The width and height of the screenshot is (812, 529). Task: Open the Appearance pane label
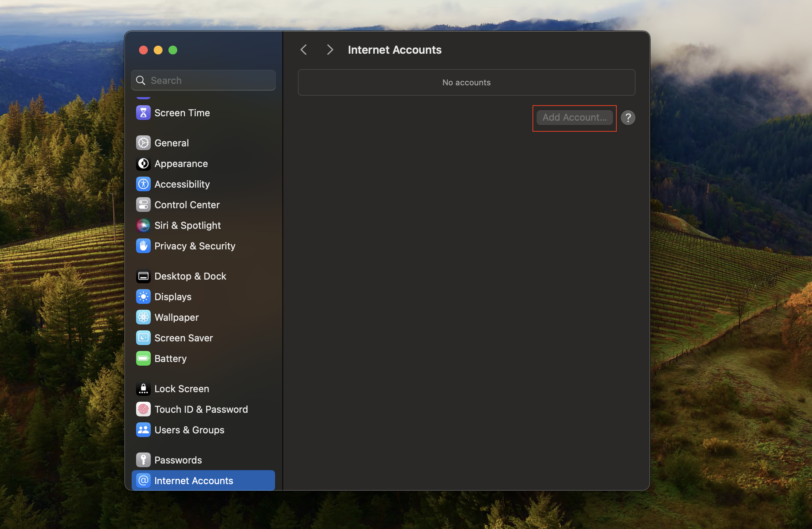(181, 164)
